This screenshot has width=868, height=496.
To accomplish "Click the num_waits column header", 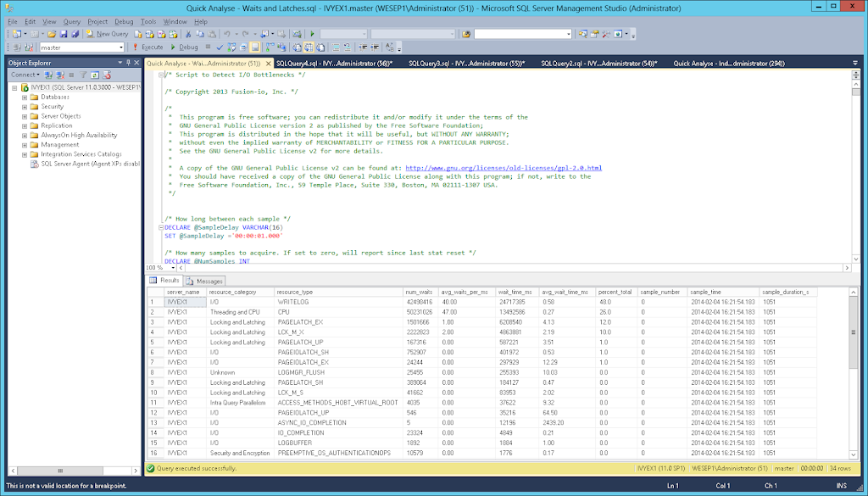I will click(x=420, y=292).
